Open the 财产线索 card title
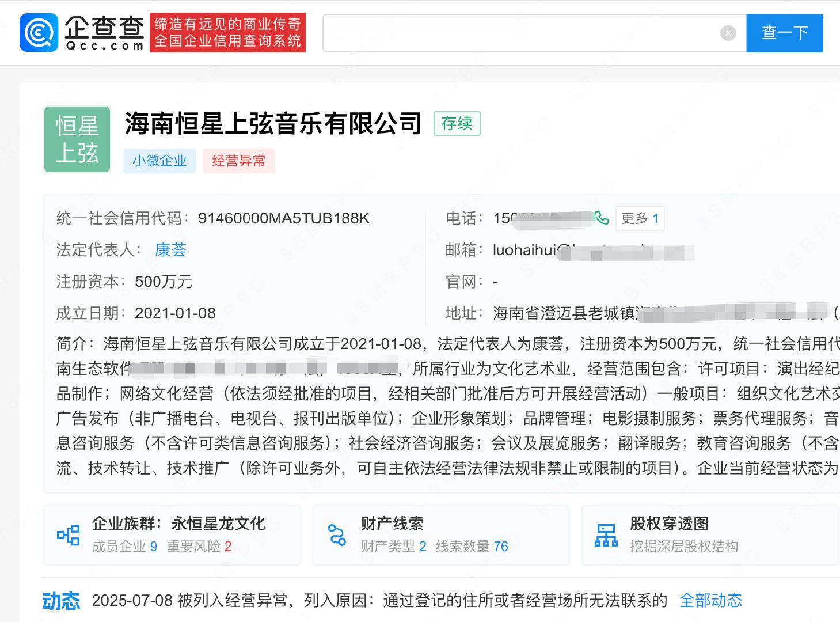The image size is (840, 622). click(392, 524)
